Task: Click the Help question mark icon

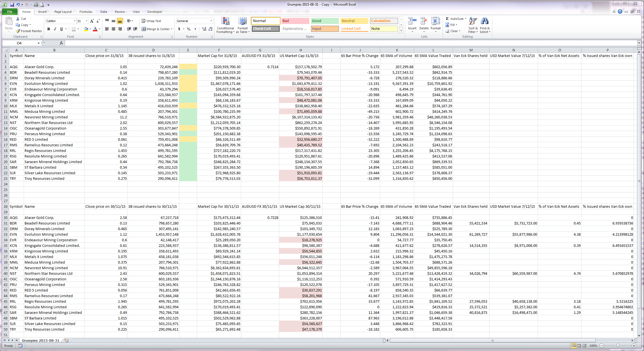Action: (620, 11)
